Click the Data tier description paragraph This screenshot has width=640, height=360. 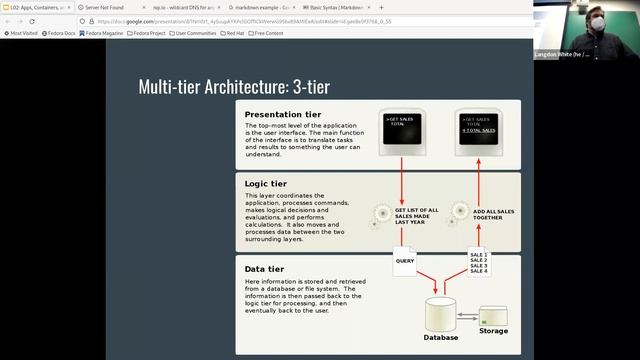pyautogui.click(x=305, y=296)
